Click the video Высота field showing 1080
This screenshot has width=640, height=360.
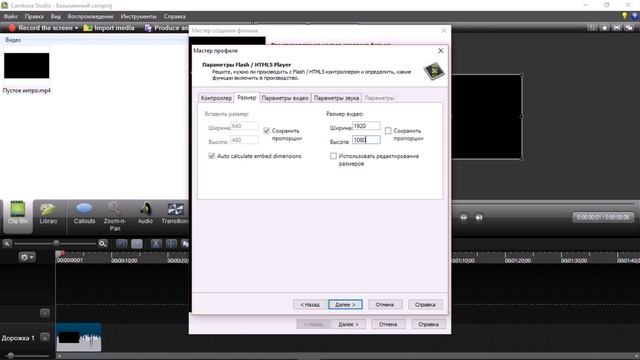click(x=366, y=140)
